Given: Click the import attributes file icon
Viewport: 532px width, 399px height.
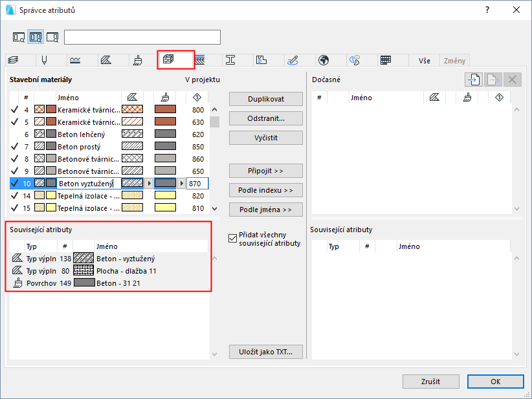Looking at the screenshot, I should point(474,80).
